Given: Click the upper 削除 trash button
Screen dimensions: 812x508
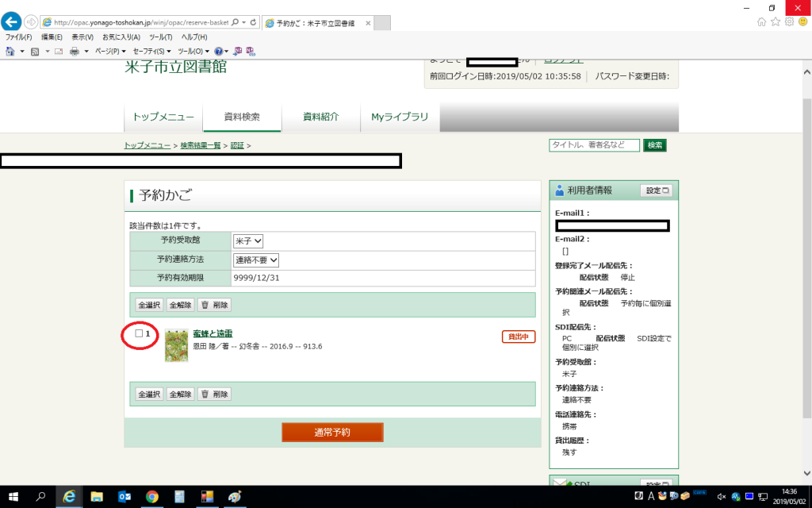Looking at the screenshot, I should click(x=214, y=305).
